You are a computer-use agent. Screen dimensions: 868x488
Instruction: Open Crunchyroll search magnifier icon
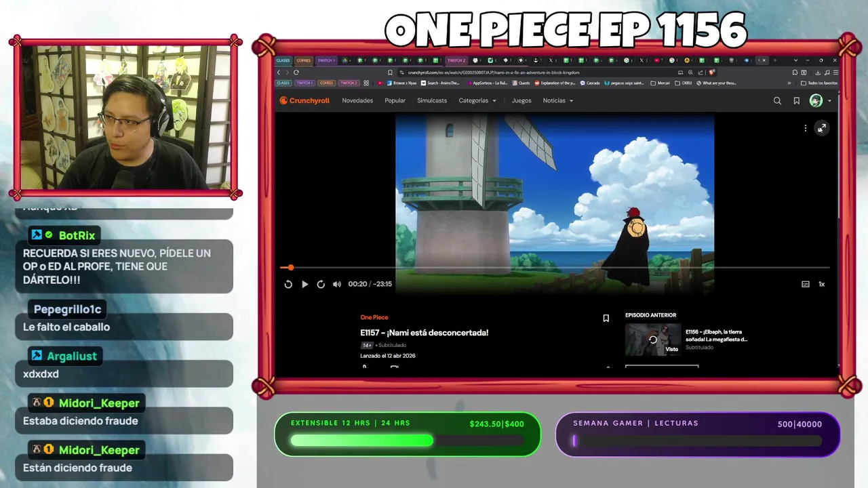(777, 100)
